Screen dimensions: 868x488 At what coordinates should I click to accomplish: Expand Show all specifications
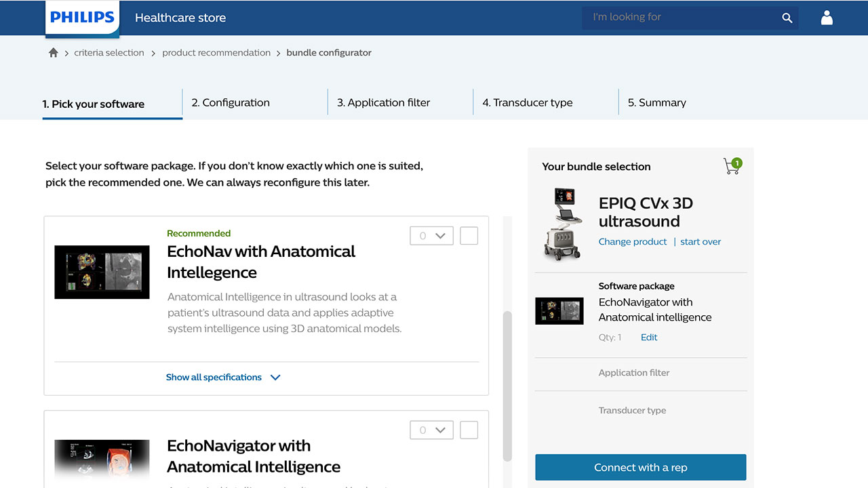point(223,378)
